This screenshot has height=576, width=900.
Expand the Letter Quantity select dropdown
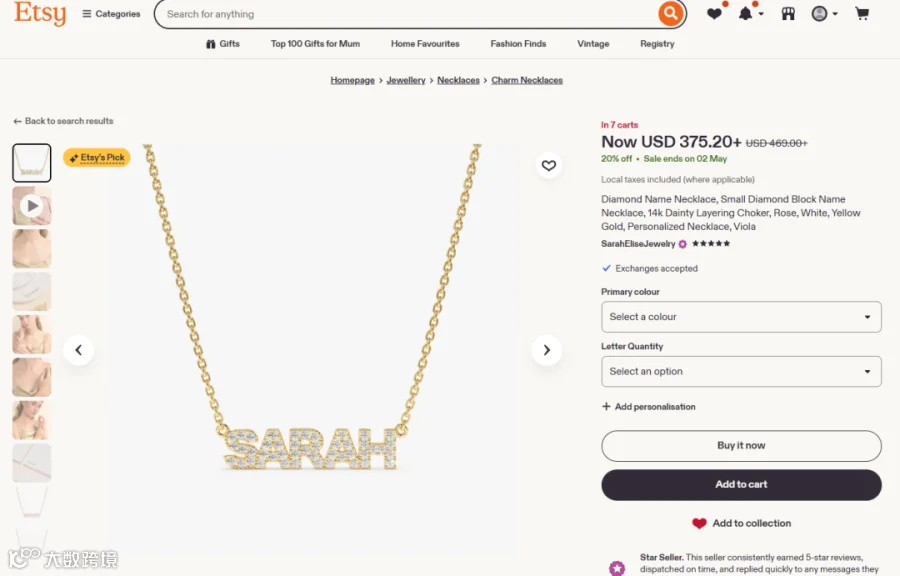741,371
